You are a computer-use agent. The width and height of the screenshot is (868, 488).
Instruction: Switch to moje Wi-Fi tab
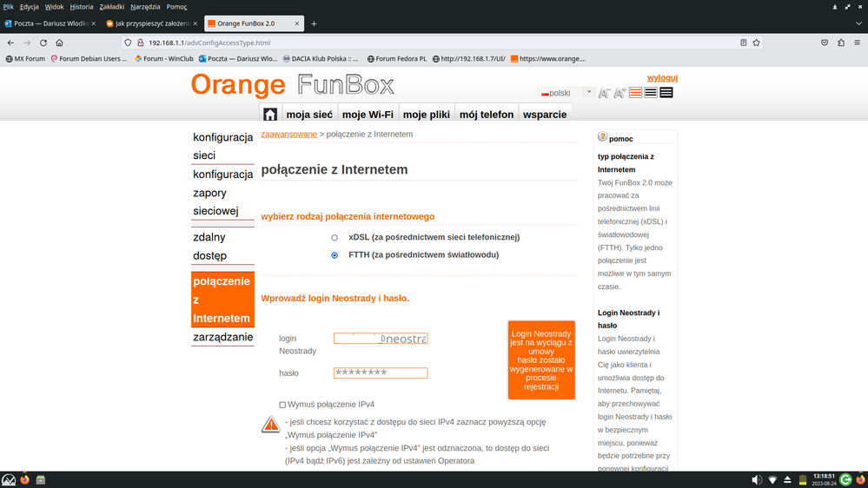[x=368, y=114]
